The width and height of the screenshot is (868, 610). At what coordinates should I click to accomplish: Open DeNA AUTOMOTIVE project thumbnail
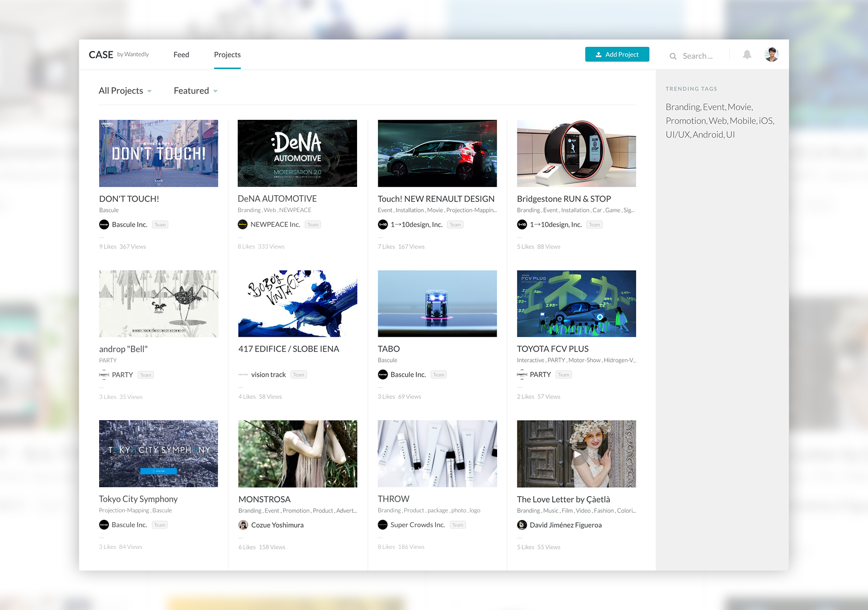click(297, 153)
